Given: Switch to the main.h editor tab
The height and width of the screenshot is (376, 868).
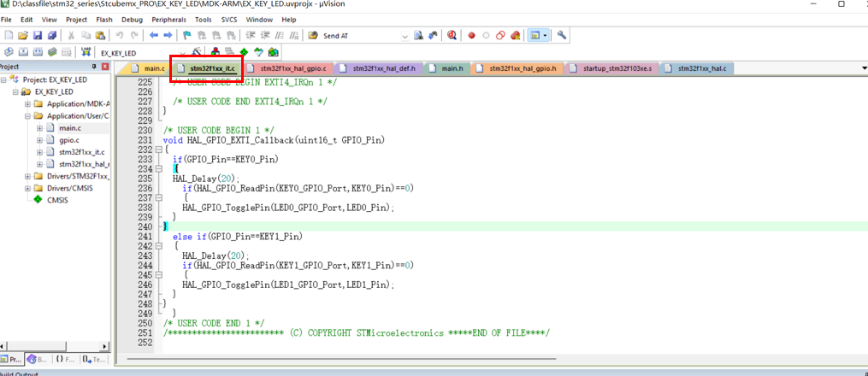Looking at the screenshot, I should coord(447,68).
